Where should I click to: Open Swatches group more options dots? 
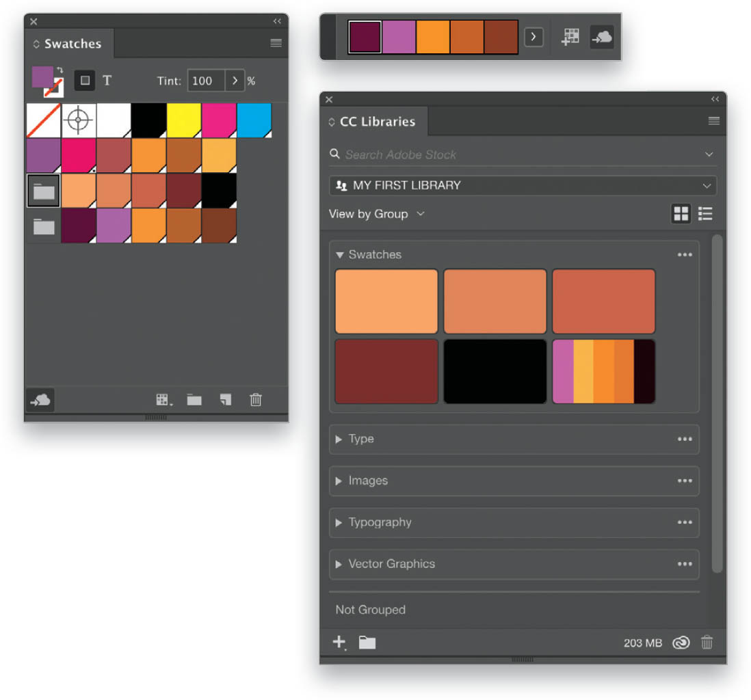pos(685,255)
